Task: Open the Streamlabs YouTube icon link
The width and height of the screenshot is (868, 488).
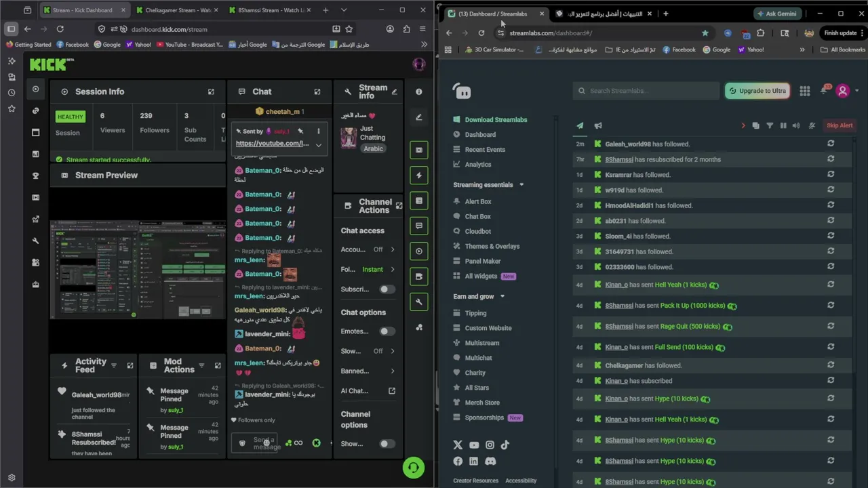Action: tap(474, 445)
